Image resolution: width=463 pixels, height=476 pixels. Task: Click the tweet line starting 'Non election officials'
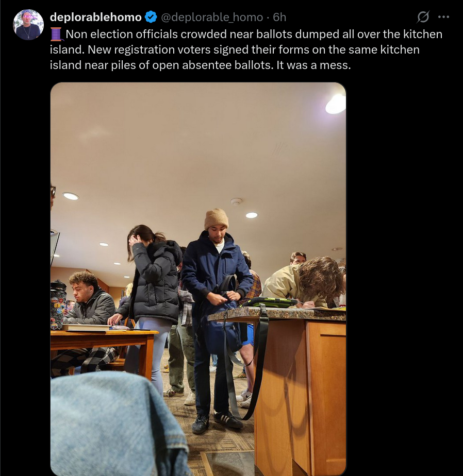click(x=254, y=34)
